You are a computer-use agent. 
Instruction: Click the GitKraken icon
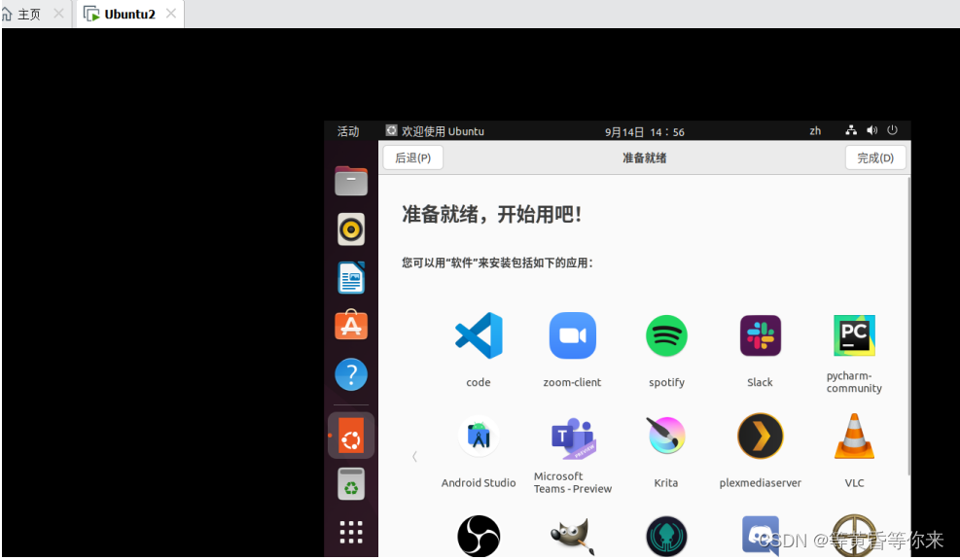(x=666, y=536)
